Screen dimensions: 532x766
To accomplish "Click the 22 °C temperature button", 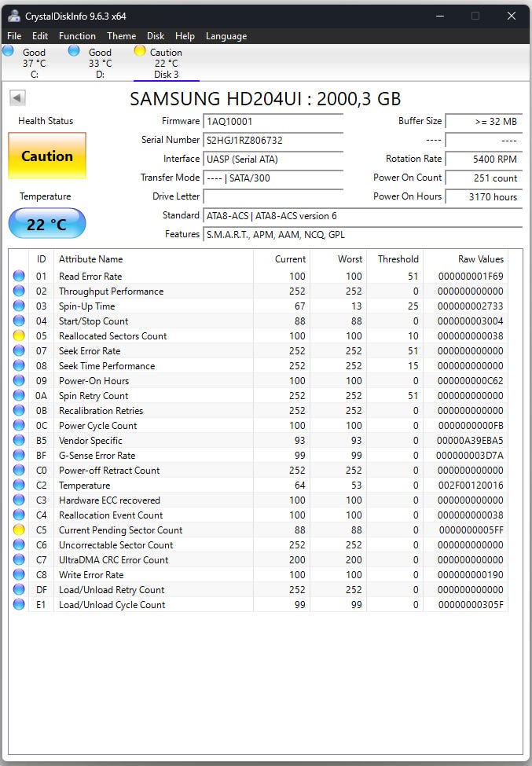I will point(47,224).
